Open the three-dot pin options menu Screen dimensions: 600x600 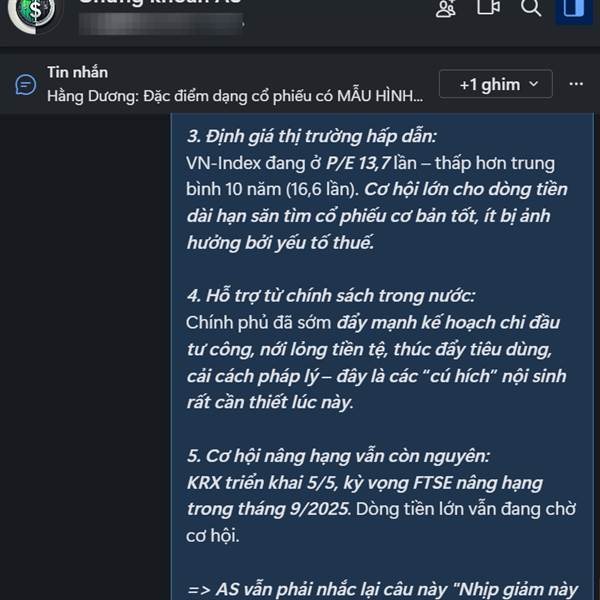click(x=576, y=84)
